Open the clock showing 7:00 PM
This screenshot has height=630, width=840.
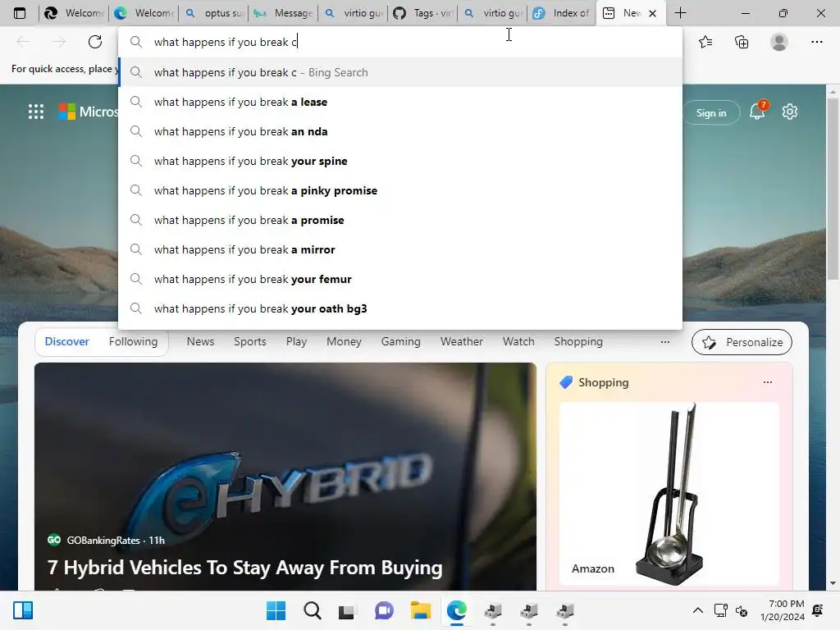(782, 610)
